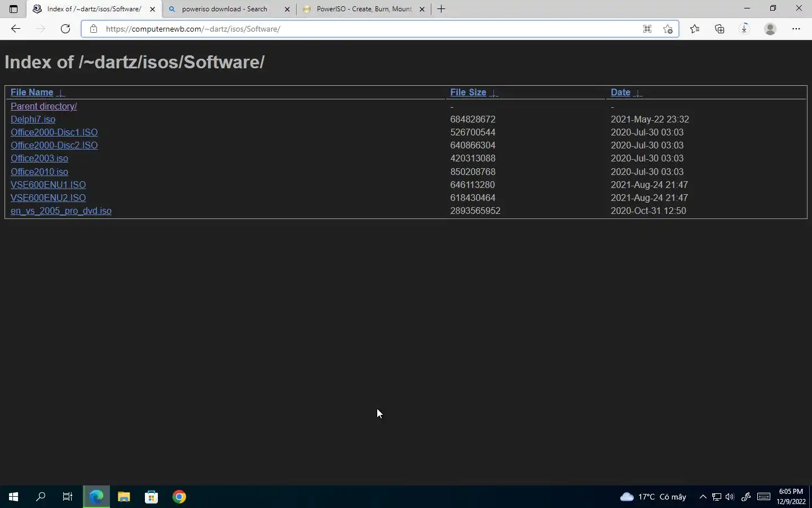Open the Parent directory link
Screen dimensions: 812x508
click(43, 106)
